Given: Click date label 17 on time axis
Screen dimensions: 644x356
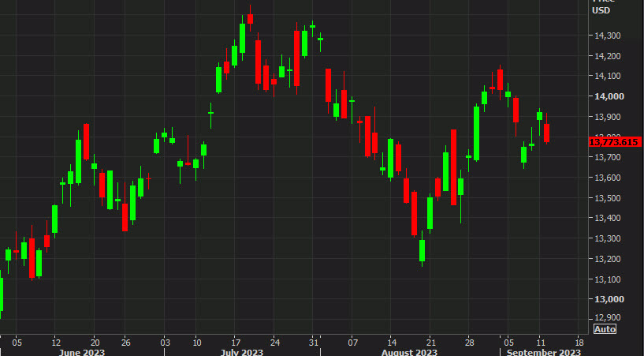Looking at the screenshot, I should pyautogui.click(x=236, y=343).
